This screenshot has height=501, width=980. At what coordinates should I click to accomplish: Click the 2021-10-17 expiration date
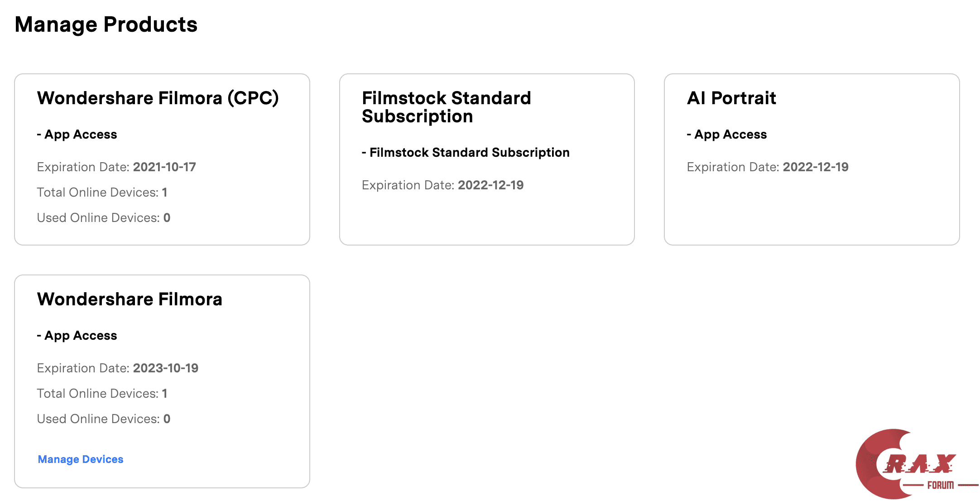tap(164, 167)
